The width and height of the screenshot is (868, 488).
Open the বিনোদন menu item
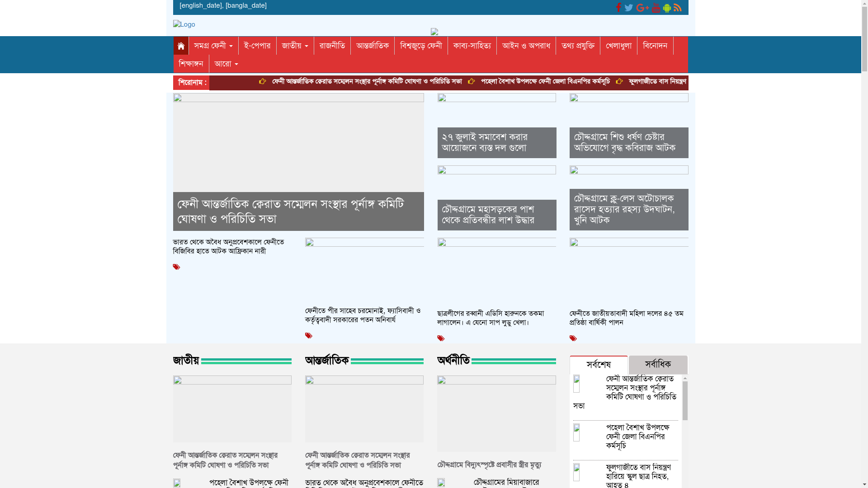tap(655, 46)
